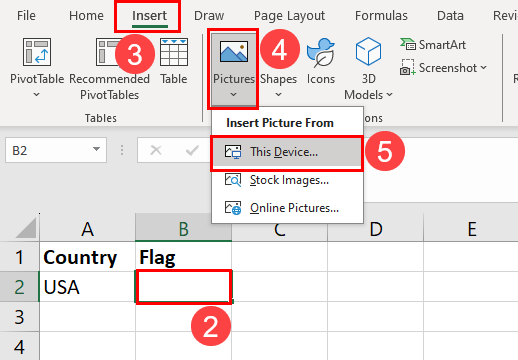Image resolution: width=518 pixels, height=360 pixels.
Task: Open the Draw tab
Action: (x=209, y=16)
